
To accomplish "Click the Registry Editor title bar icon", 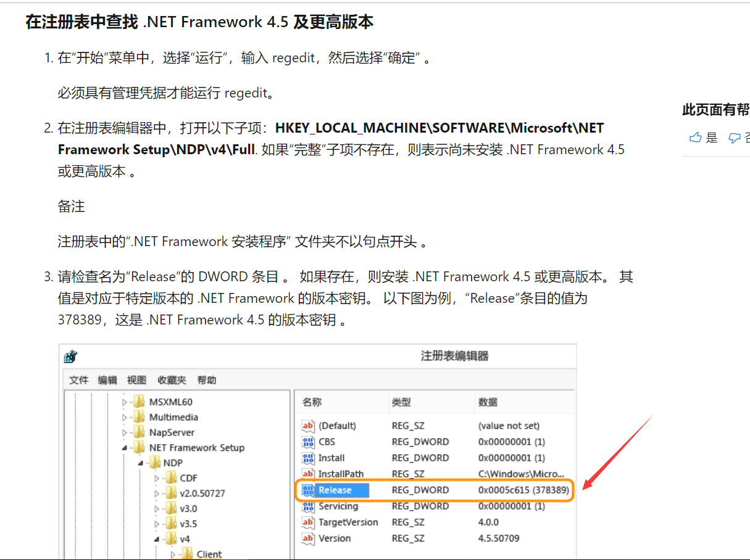I will [70, 356].
